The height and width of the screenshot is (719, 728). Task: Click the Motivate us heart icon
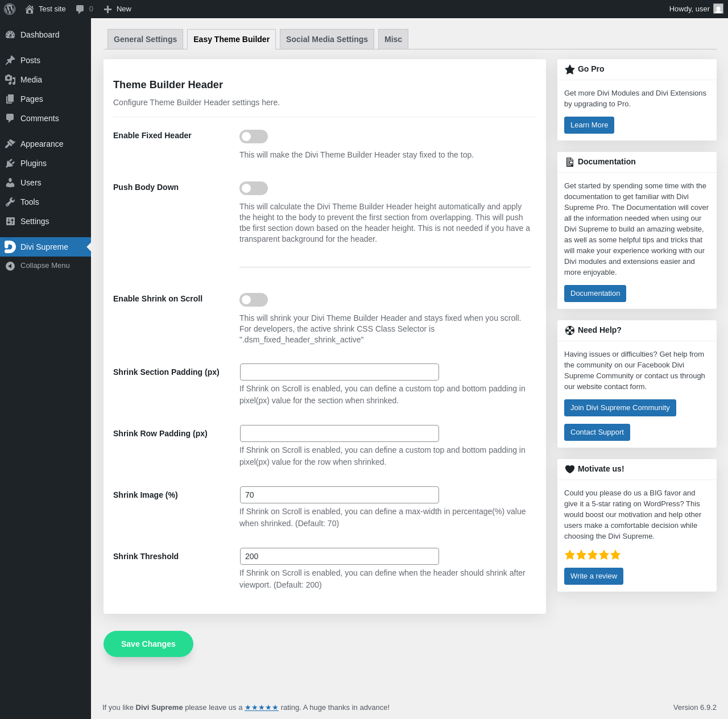(x=570, y=469)
